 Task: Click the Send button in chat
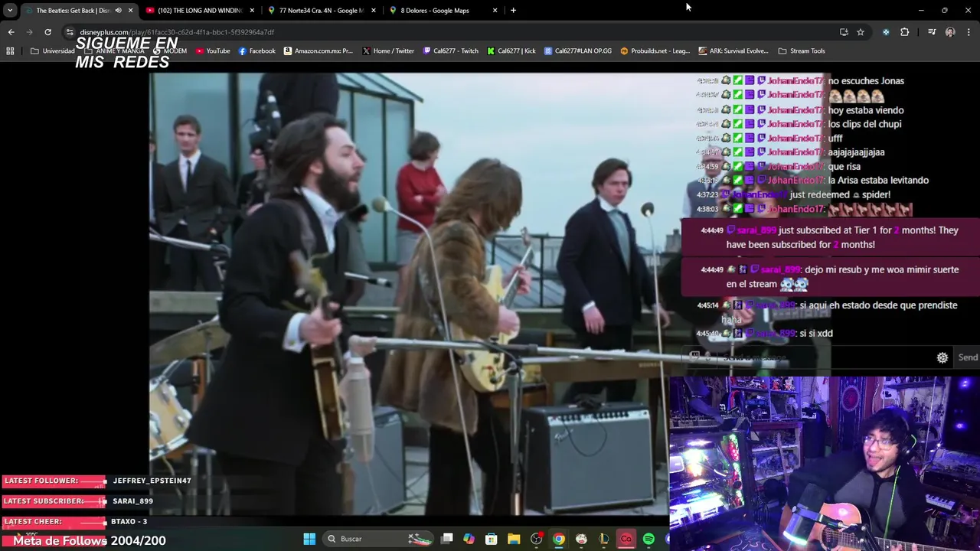point(968,357)
